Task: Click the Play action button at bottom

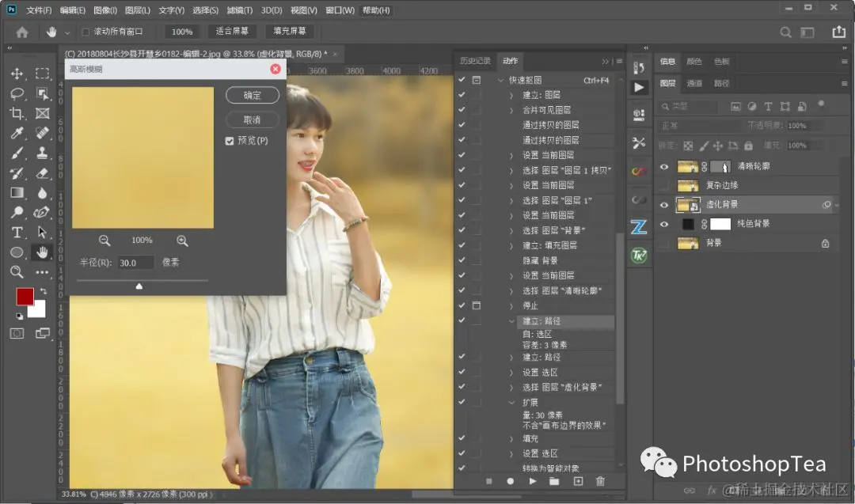Action: click(x=533, y=481)
